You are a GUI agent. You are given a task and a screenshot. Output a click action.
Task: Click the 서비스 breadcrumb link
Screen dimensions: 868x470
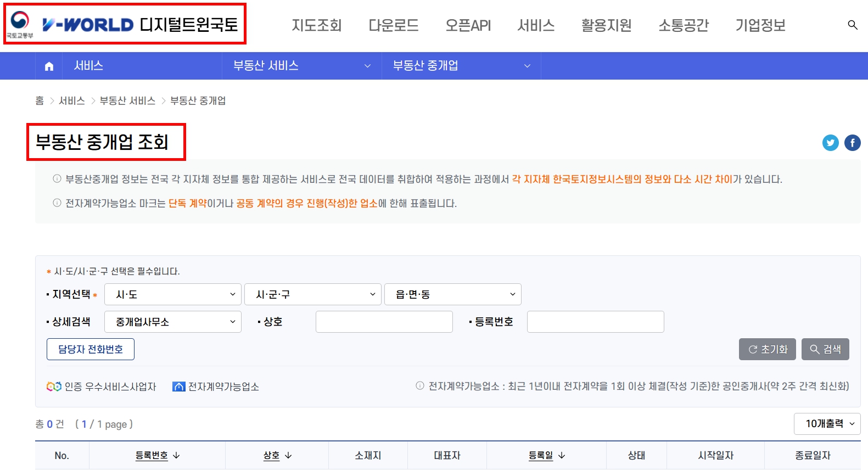pyautogui.click(x=72, y=100)
